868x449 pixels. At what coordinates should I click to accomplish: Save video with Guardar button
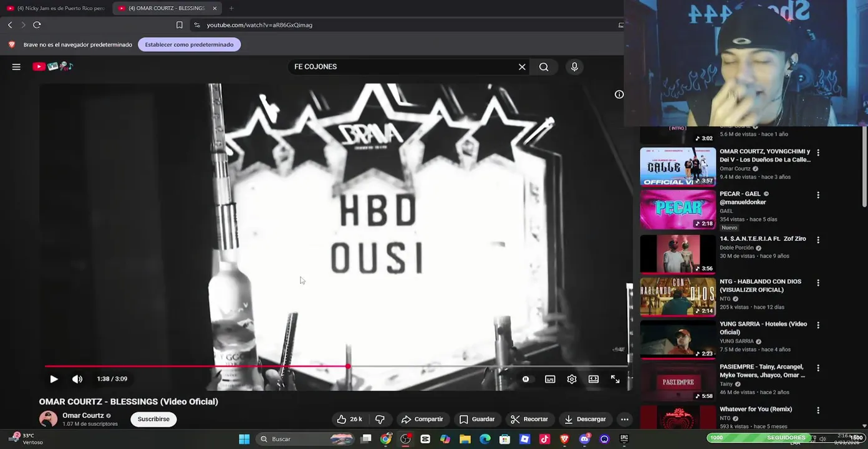tap(477, 419)
